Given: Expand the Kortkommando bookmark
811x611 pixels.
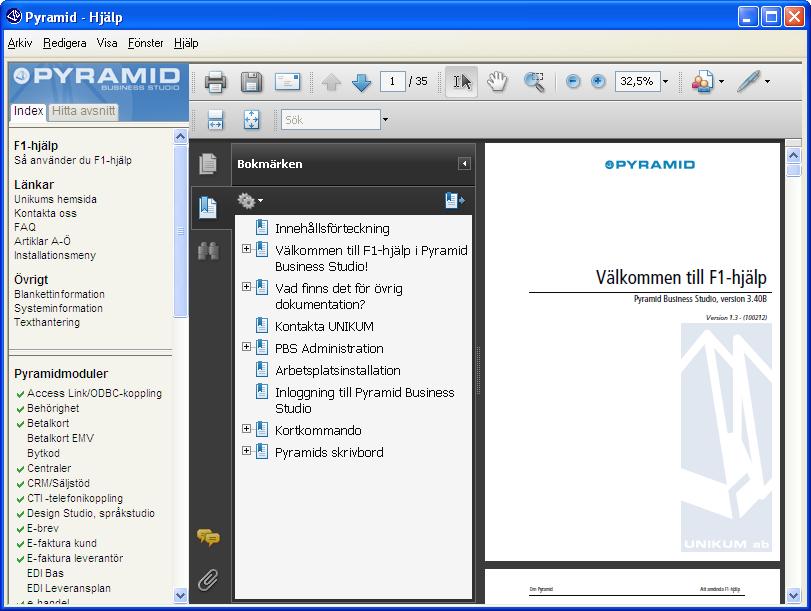Looking at the screenshot, I should 247,428.
